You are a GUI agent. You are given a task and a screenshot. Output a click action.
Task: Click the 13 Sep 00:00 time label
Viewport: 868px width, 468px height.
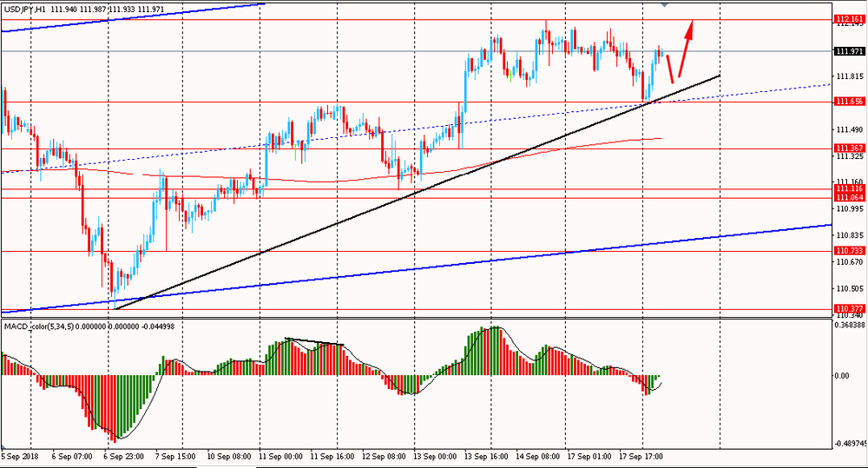(x=435, y=457)
